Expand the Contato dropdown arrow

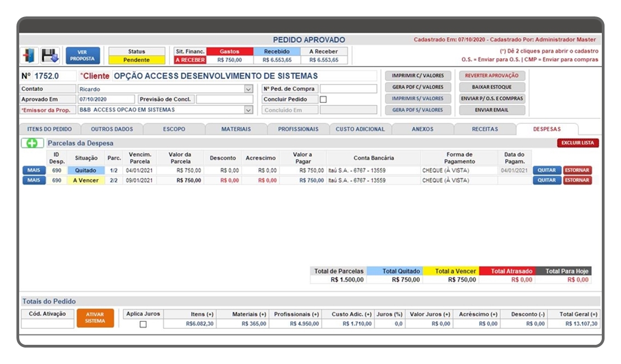(x=248, y=89)
